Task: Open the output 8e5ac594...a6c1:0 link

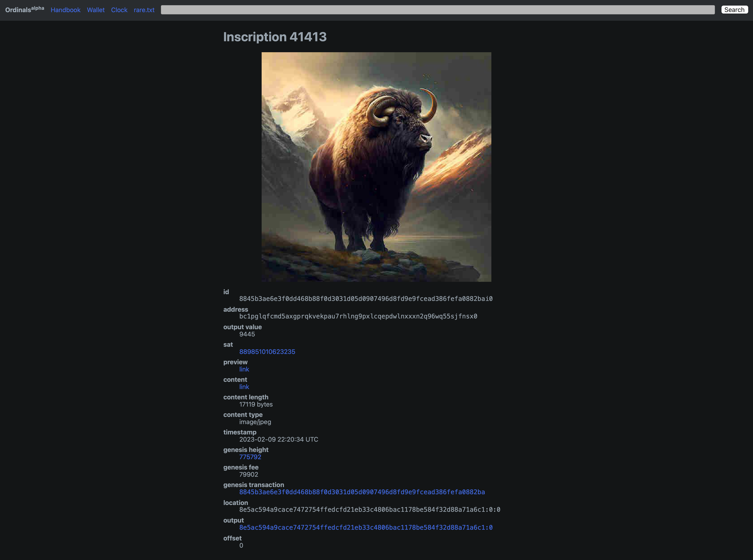Action: [x=366, y=528]
